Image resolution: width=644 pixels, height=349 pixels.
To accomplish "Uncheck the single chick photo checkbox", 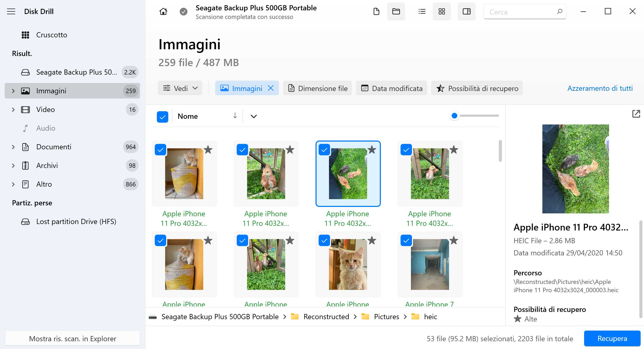I will (x=242, y=150).
